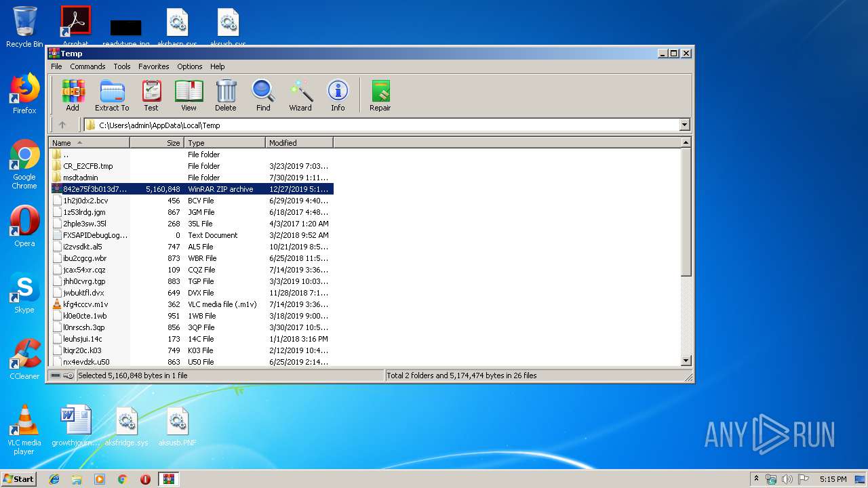Select file 1z53lrdg.jgm

[x=191, y=212]
